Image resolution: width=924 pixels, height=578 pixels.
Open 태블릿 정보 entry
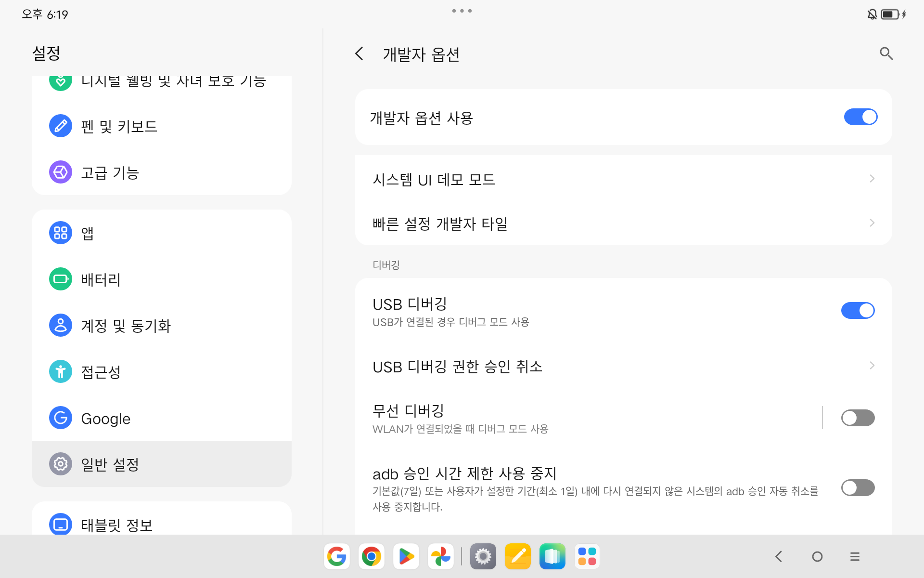pos(116,524)
